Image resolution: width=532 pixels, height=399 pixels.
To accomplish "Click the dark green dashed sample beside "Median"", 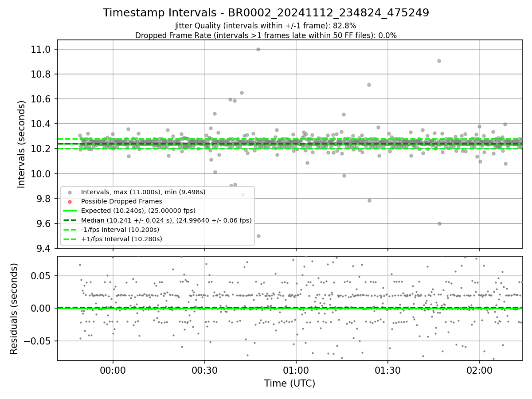I will point(70,220).
